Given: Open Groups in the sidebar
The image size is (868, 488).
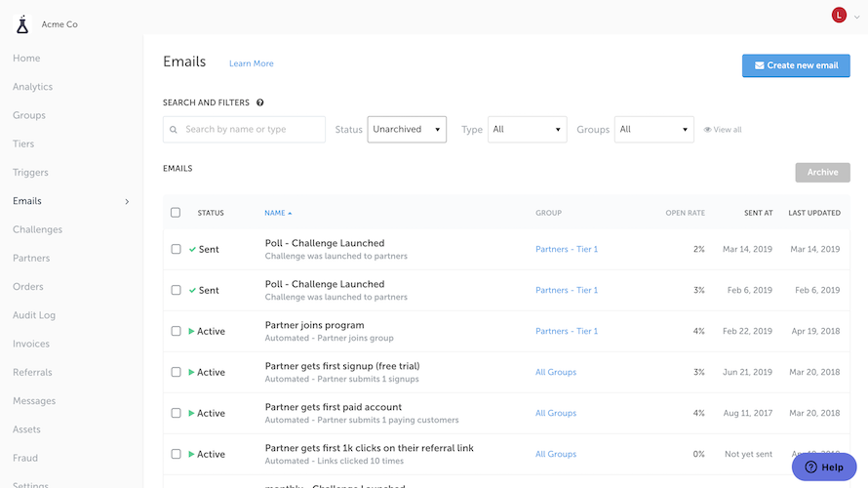Looking at the screenshot, I should pos(29,115).
